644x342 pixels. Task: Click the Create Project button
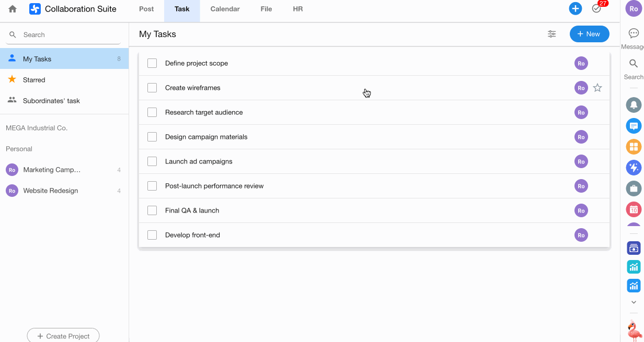pos(63,336)
